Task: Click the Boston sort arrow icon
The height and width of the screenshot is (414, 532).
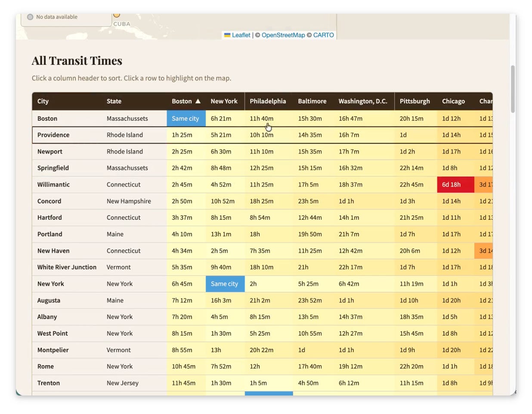Action: pos(198,101)
